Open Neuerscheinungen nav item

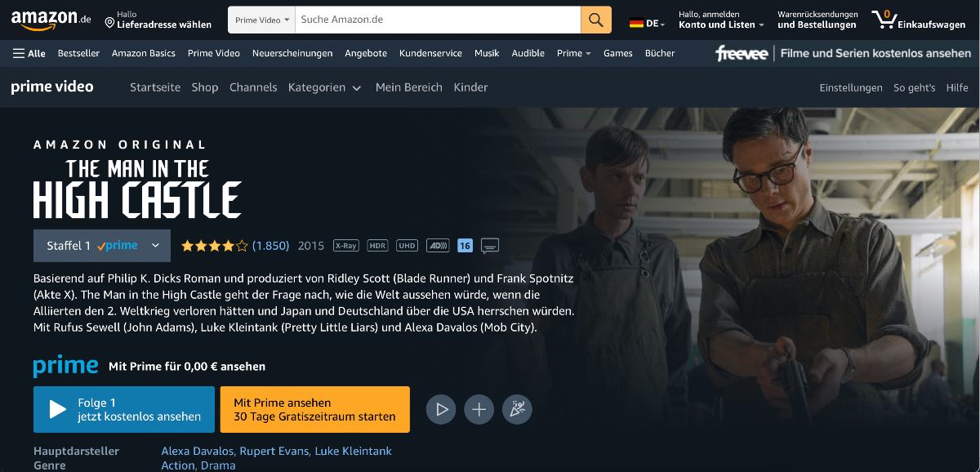(x=292, y=53)
